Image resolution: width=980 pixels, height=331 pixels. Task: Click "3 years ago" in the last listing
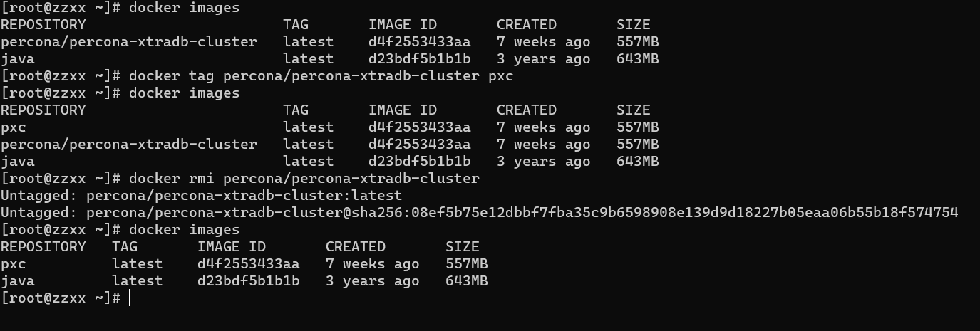(x=372, y=281)
